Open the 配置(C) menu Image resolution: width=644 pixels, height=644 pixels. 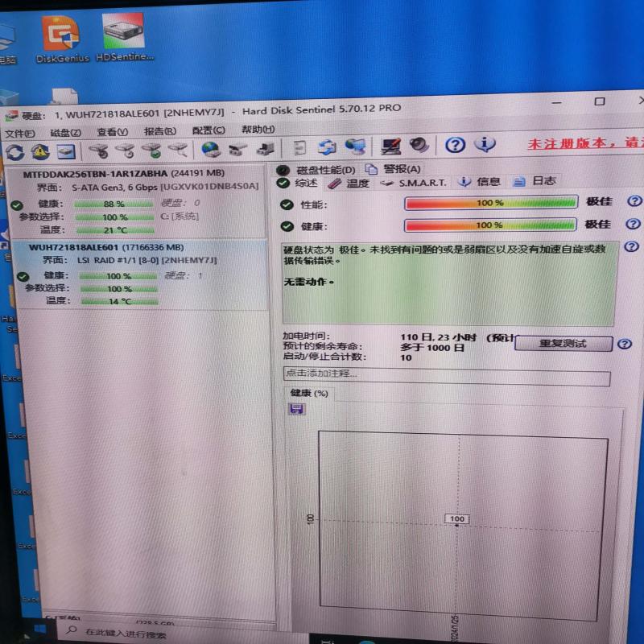(x=208, y=130)
